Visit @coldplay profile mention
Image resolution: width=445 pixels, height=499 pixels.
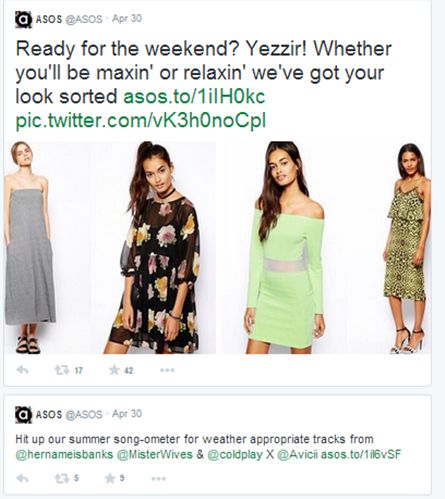pyautogui.click(x=235, y=454)
